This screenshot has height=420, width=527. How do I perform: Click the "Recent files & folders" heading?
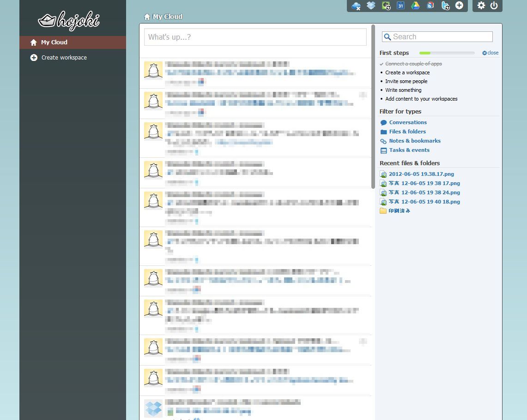click(x=410, y=163)
